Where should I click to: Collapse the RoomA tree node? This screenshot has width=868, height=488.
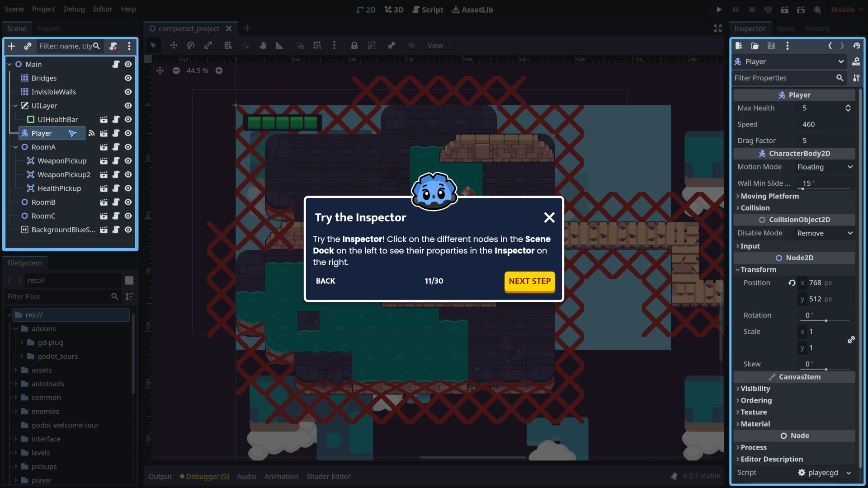click(15, 147)
